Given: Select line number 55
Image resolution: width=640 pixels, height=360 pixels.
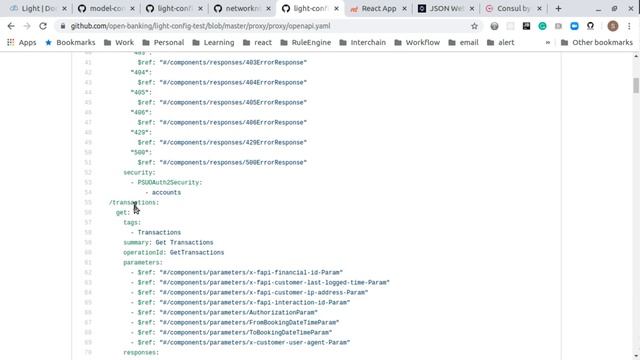Looking at the screenshot, I should [x=88, y=202].
